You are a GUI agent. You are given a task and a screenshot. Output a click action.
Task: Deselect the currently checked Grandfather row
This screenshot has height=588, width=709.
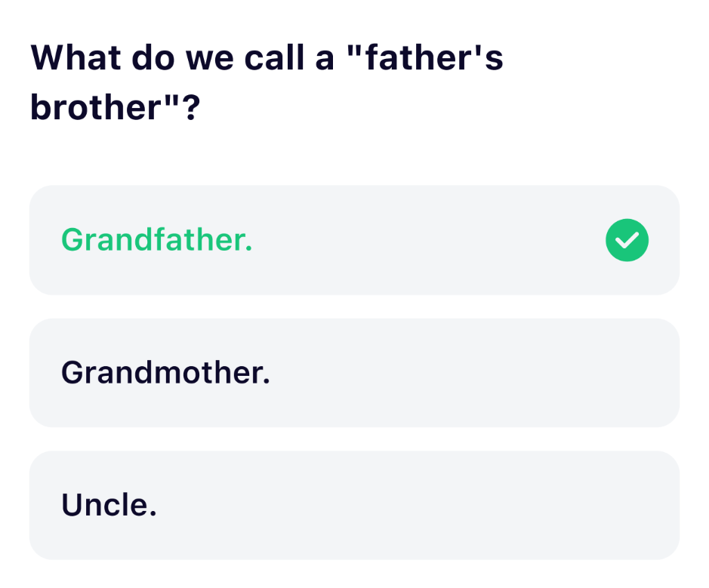[x=354, y=240]
